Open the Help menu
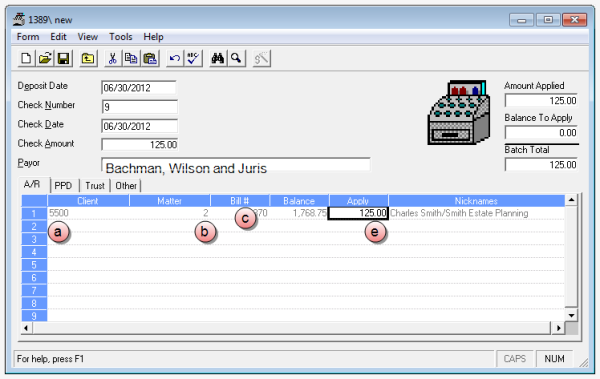 tap(153, 37)
